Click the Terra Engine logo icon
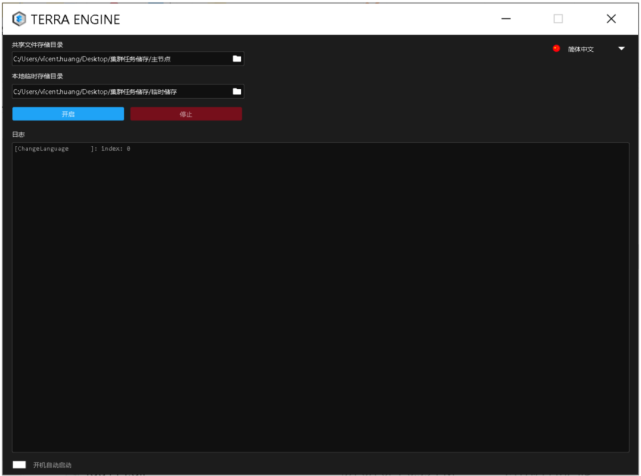 (x=19, y=18)
